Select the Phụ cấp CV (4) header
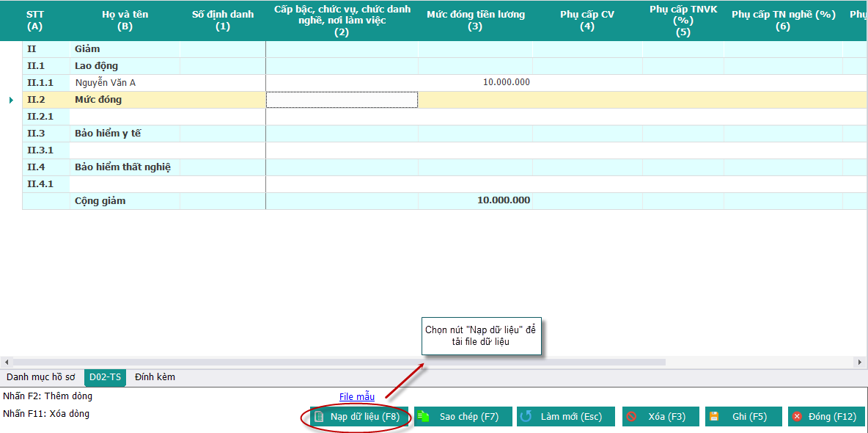Image resolution: width=868 pixels, height=433 pixels. click(587, 20)
